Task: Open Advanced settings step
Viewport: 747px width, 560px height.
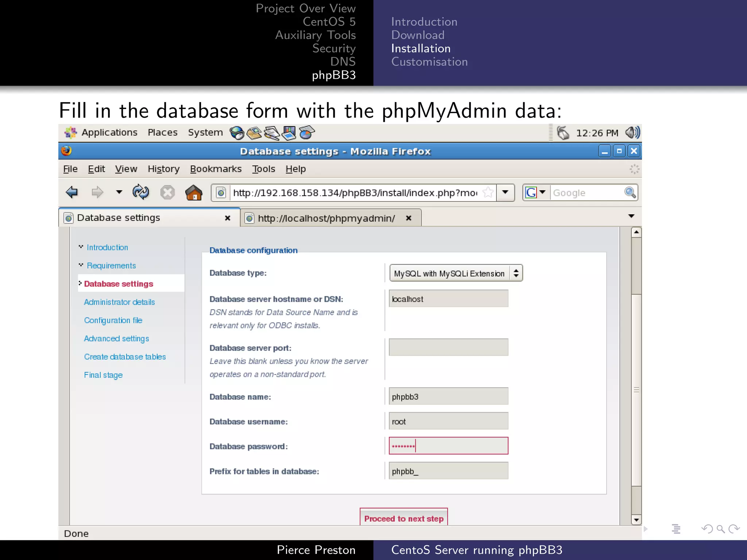Action: pyautogui.click(x=116, y=339)
